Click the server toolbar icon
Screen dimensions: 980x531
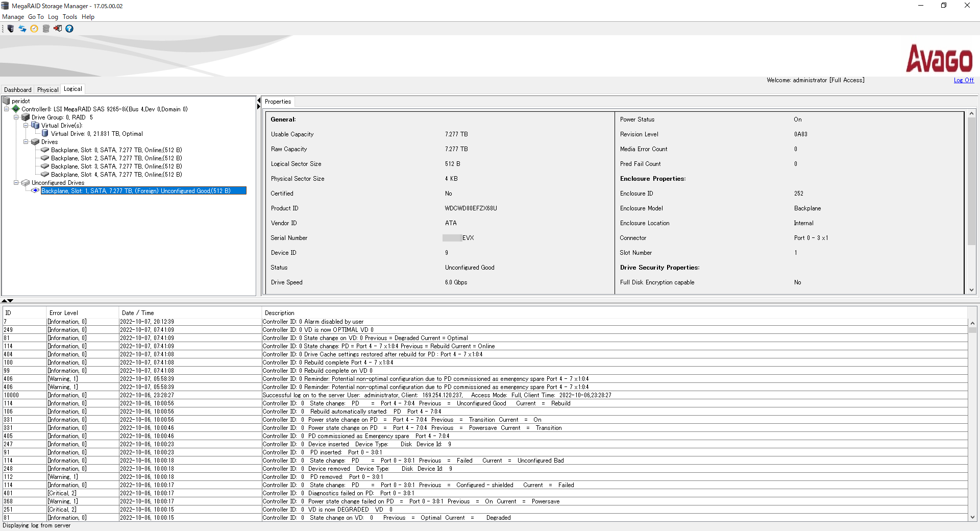tap(11, 29)
